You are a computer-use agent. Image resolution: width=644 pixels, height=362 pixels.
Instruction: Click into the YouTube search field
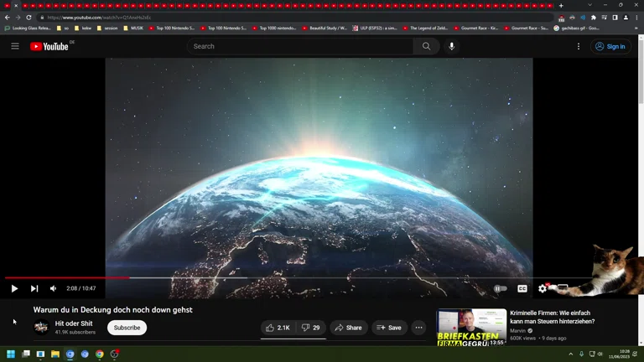click(302, 46)
